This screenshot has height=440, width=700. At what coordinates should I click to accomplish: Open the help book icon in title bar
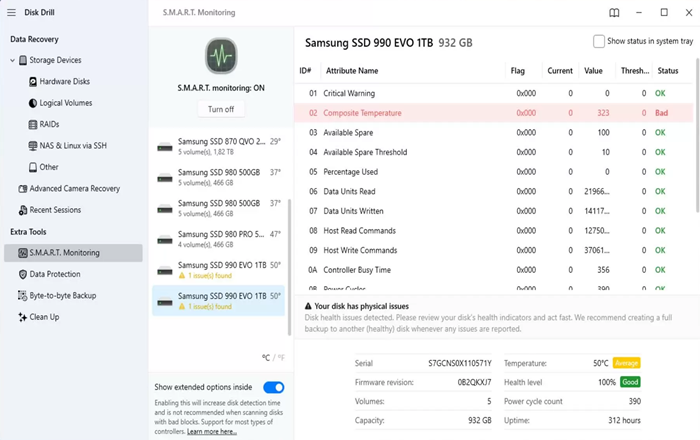tap(614, 13)
